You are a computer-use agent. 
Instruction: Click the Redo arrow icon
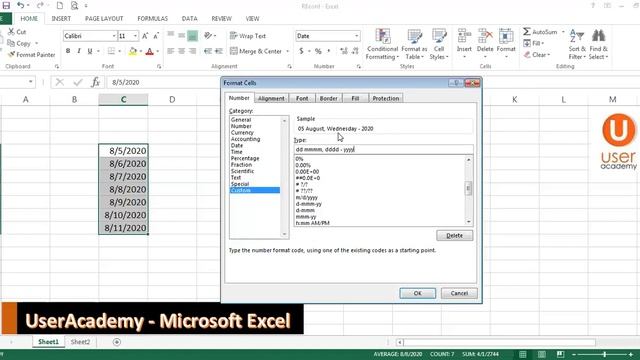(x=40, y=6)
